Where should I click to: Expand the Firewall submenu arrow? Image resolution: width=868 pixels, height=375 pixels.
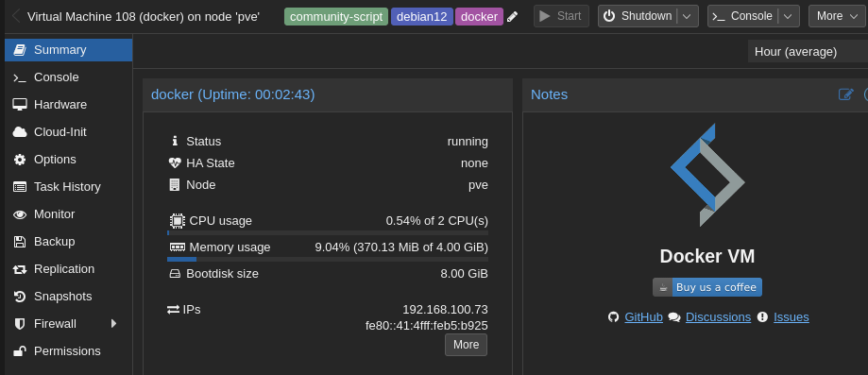(x=114, y=323)
